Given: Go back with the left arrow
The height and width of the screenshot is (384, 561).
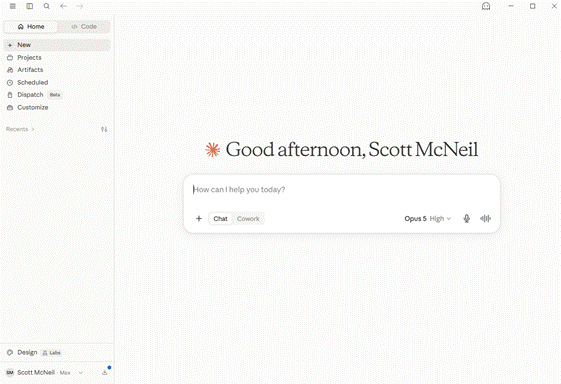Looking at the screenshot, I should [x=63, y=6].
